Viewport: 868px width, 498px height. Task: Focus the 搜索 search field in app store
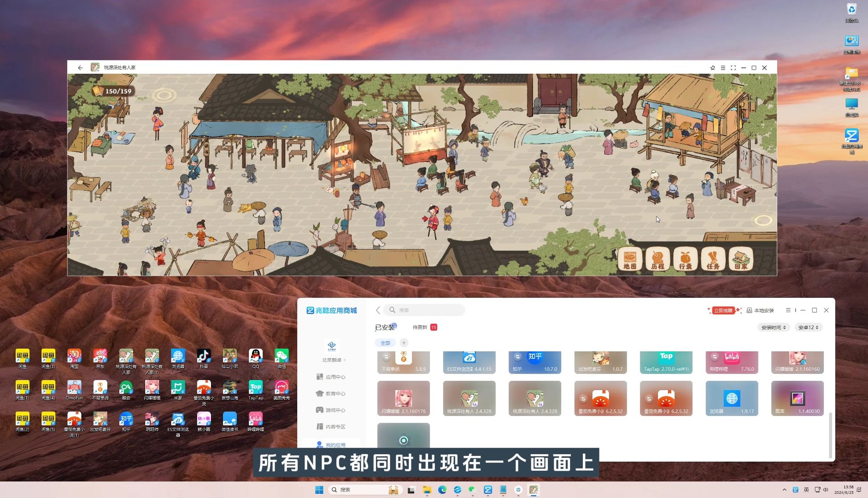[424, 310]
